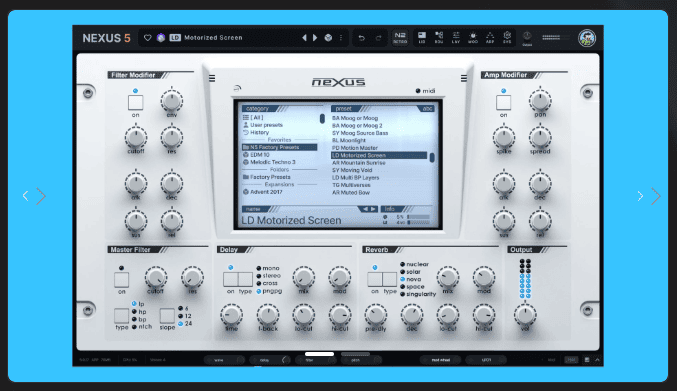677x391 pixels.
Task: Undo the last change
Action: click(x=361, y=38)
